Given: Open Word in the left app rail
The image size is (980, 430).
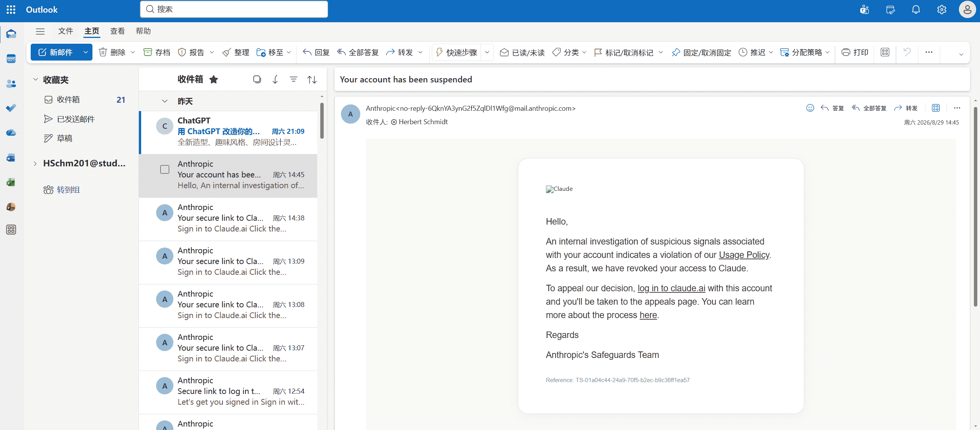Looking at the screenshot, I should coord(11,158).
